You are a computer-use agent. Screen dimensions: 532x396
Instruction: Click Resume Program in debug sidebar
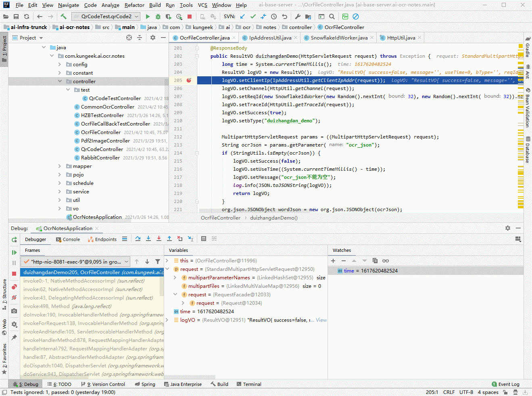pyautogui.click(x=14, y=252)
